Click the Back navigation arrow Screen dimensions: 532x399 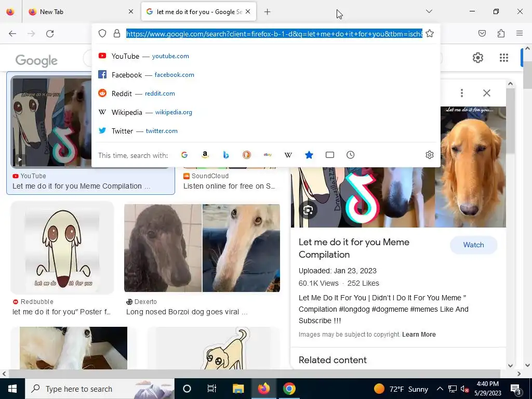pyautogui.click(x=12, y=34)
